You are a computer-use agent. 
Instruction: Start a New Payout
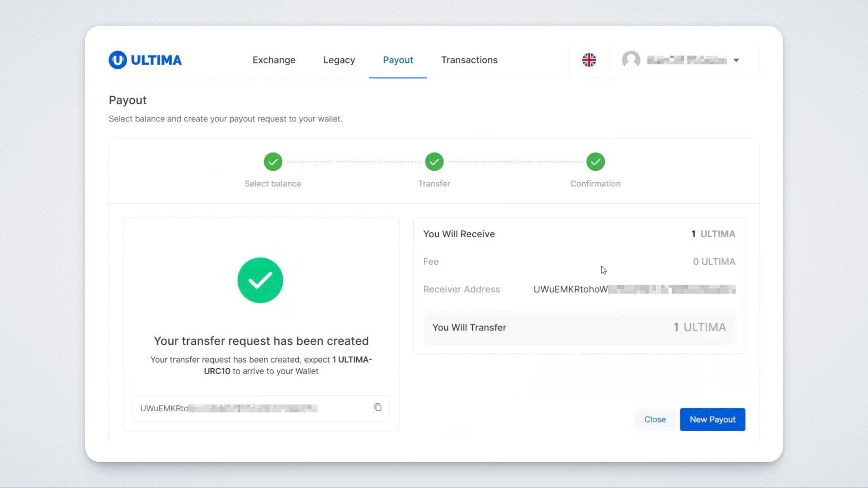click(712, 419)
